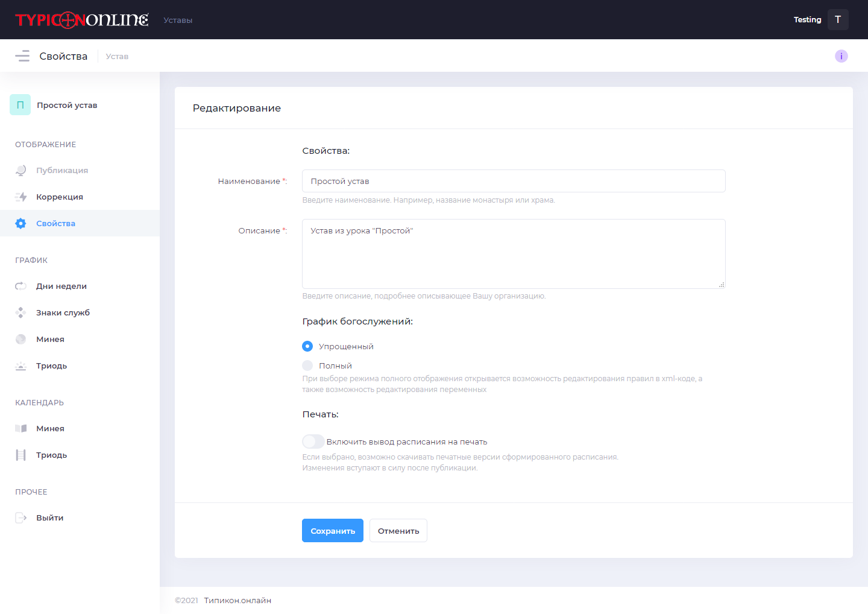Screen dimensions: 868x614
Task: Click the Отменить button
Action: 398,531
